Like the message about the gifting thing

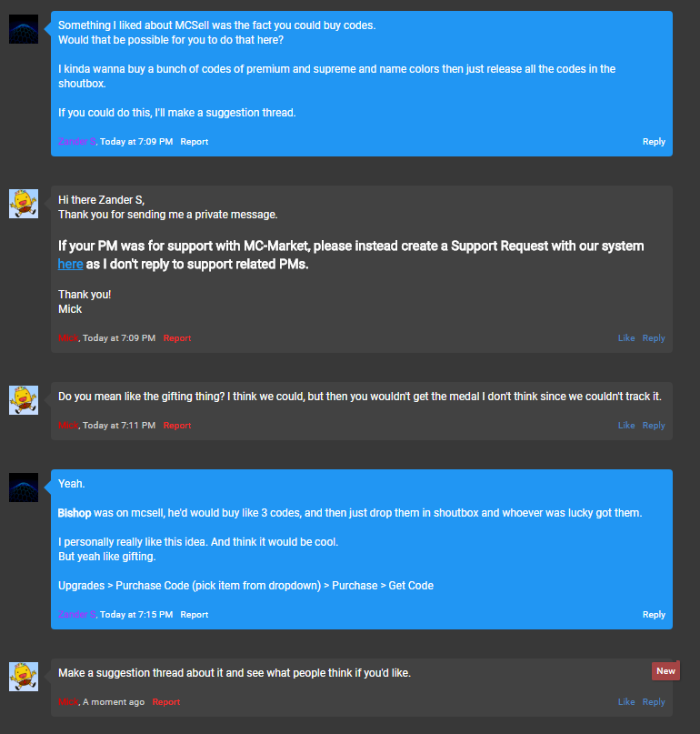626,426
